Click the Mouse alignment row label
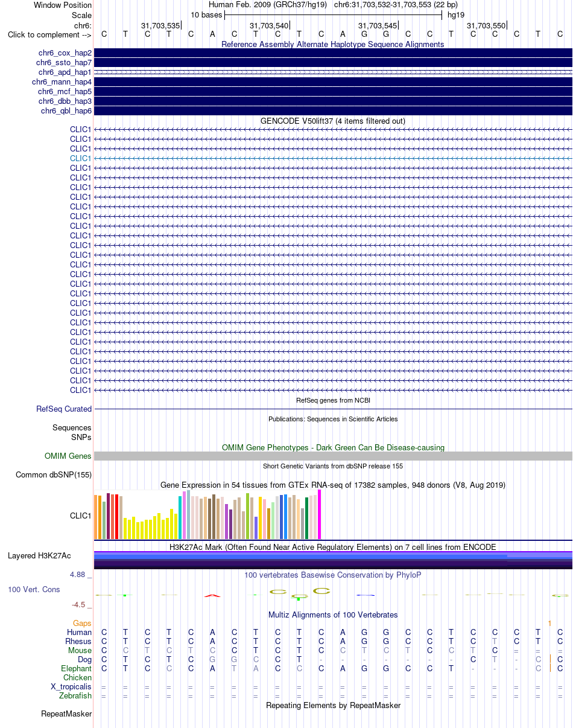The width and height of the screenshot is (573, 728). coord(80,651)
